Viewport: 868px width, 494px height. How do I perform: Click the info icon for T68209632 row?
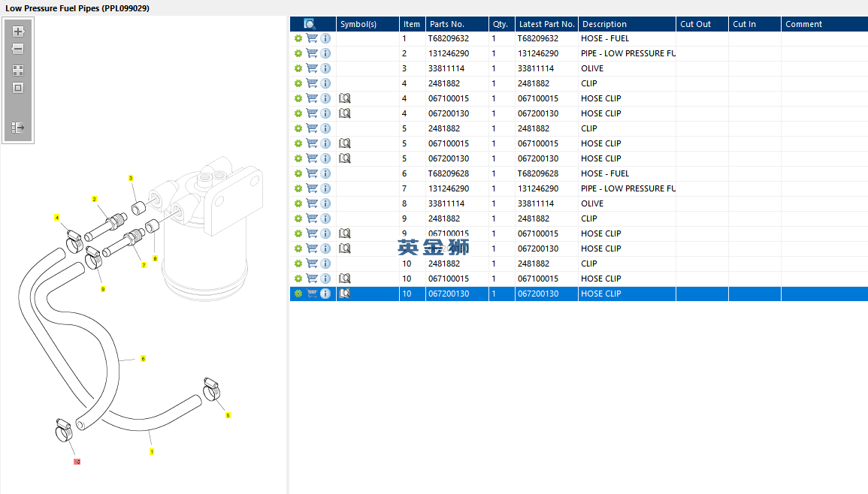[x=325, y=38]
